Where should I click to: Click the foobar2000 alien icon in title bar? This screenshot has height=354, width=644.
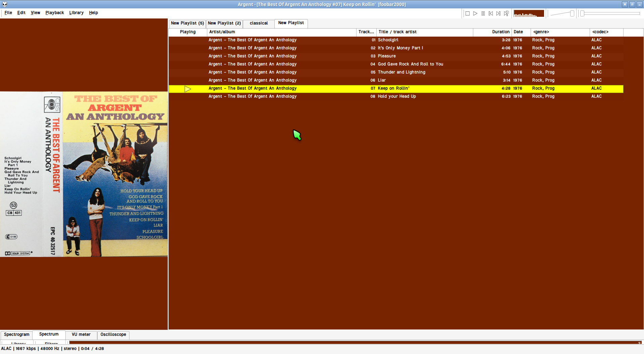[5, 4]
